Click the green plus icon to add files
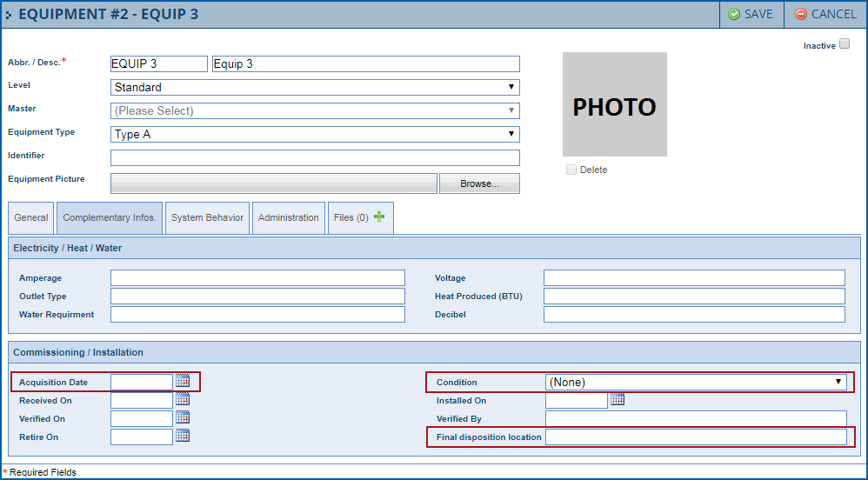The width and height of the screenshot is (868, 480). (379, 217)
